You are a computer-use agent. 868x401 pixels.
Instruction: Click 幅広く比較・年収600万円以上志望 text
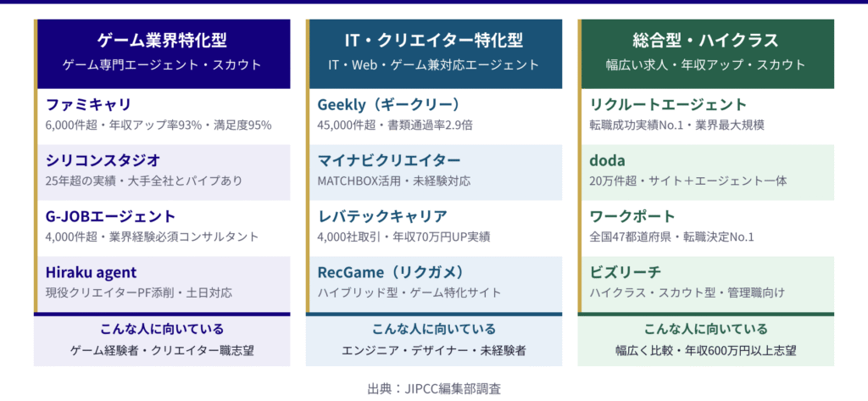click(x=705, y=349)
